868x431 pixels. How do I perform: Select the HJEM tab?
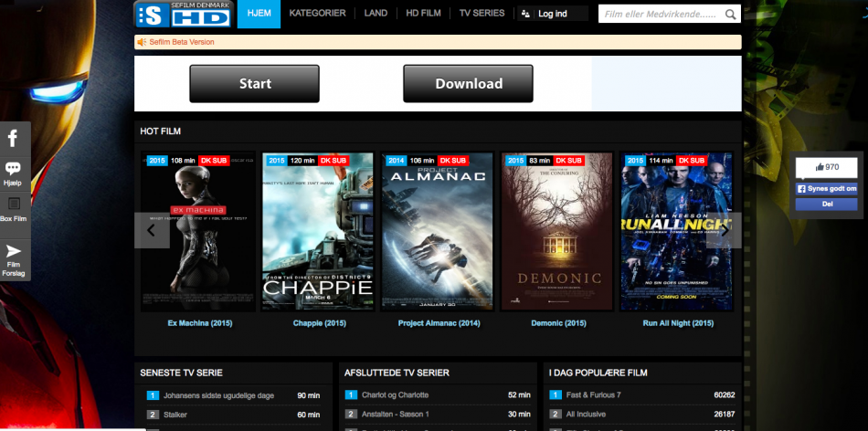[259, 14]
